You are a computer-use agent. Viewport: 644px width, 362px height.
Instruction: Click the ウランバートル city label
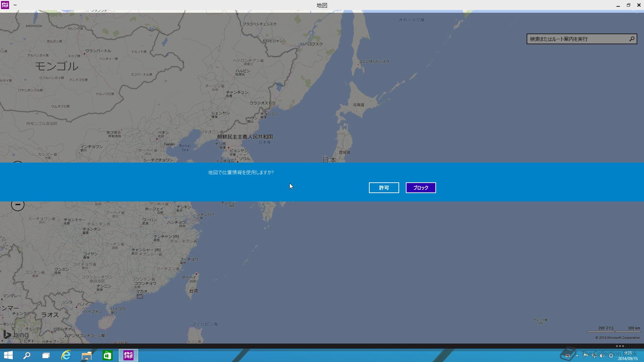click(98, 51)
